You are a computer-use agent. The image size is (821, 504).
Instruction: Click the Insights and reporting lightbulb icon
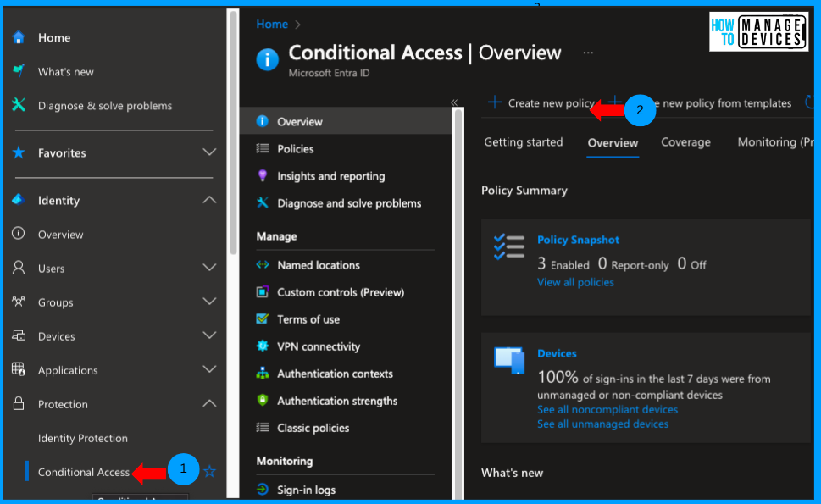(263, 176)
